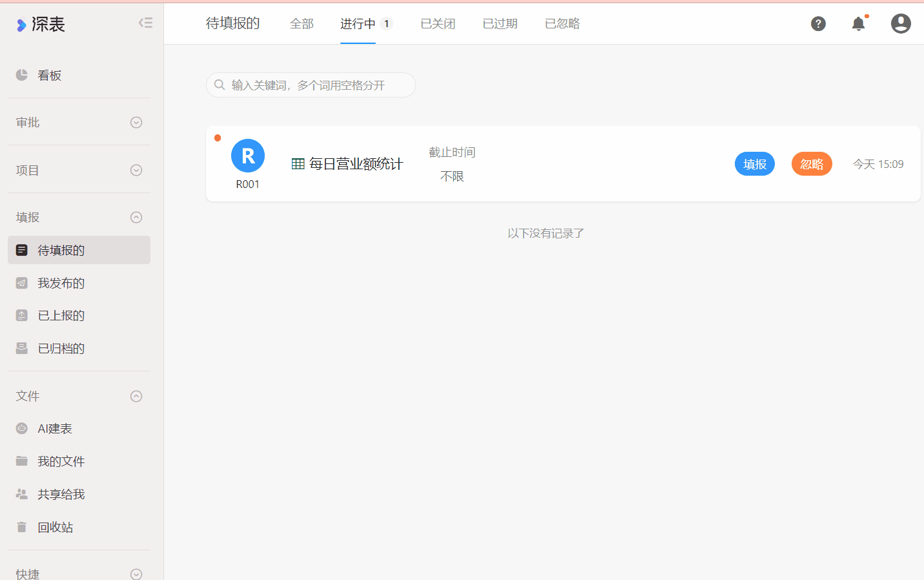The image size is (924, 580).
Task: Expand the 项目 section
Action: 136,171
